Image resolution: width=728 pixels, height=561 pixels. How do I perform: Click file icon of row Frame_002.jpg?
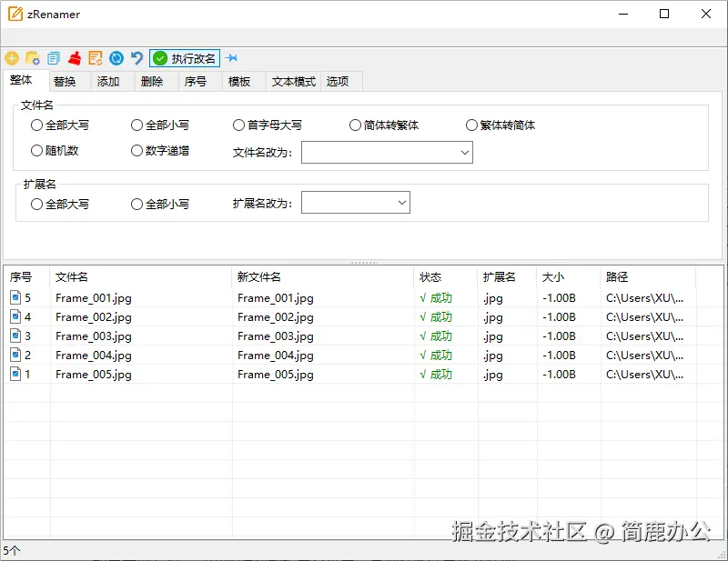(x=15, y=316)
